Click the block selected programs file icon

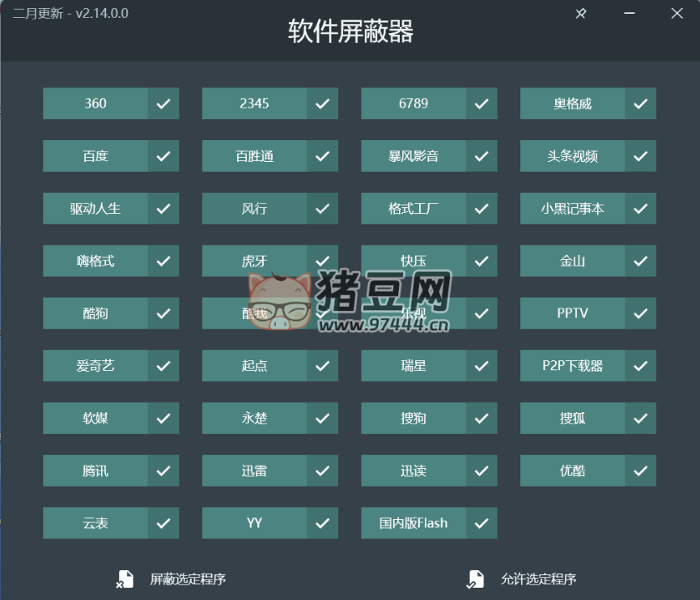(124, 579)
